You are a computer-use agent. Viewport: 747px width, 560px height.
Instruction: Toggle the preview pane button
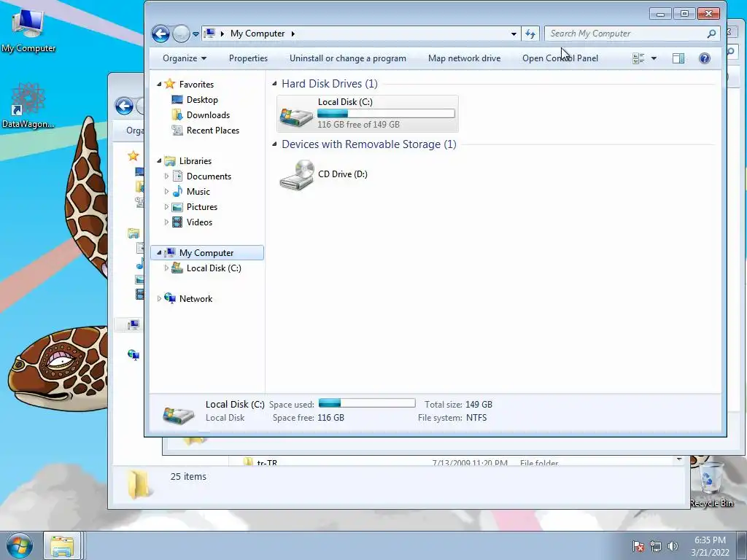coord(678,58)
